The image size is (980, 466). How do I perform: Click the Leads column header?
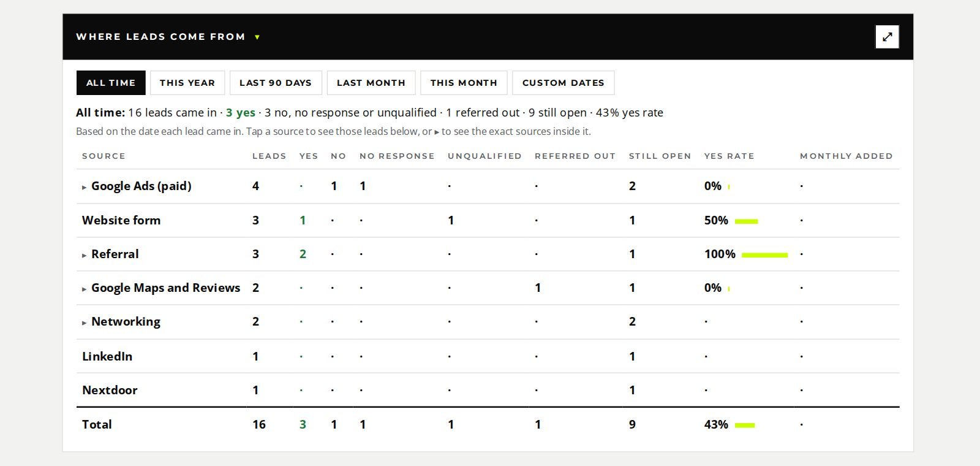click(x=269, y=156)
